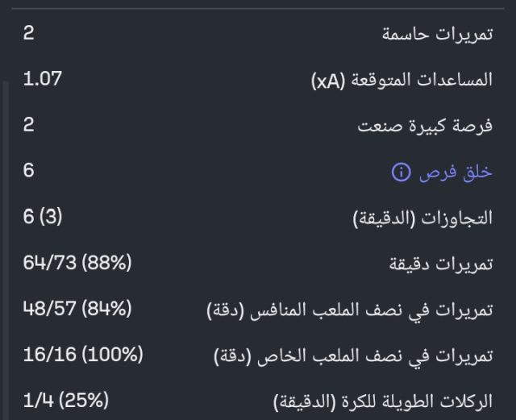Open the خلق فرص link
The image size is (516, 420).
tap(455, 173)
